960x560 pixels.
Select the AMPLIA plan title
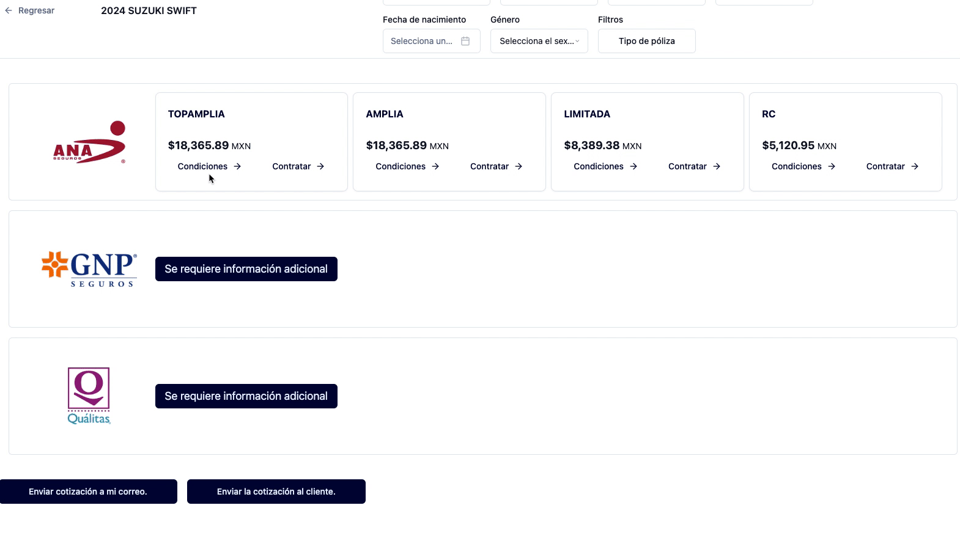pyautogui.click(x=385, y=114)
